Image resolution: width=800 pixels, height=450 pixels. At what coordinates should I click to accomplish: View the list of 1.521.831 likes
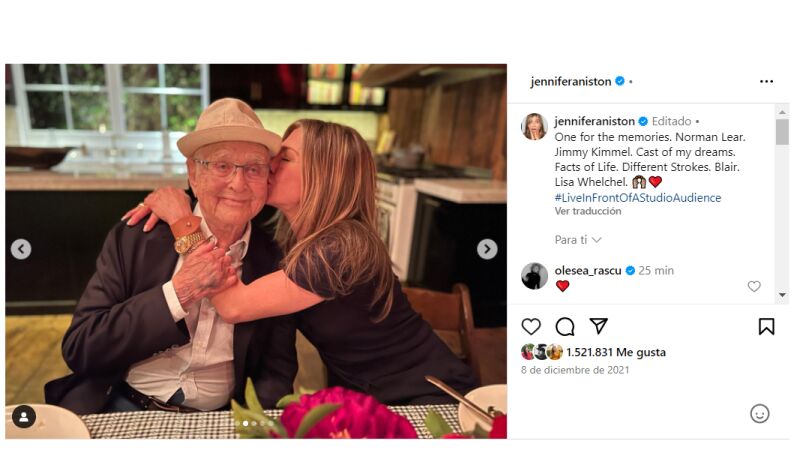point(615,352)
